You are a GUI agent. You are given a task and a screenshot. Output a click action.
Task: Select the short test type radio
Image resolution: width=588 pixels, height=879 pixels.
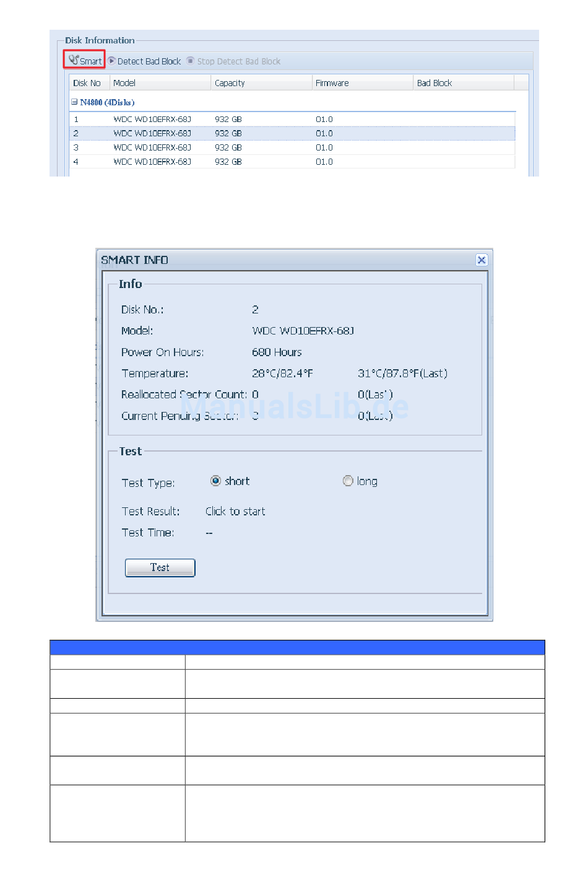pos(215,481)
